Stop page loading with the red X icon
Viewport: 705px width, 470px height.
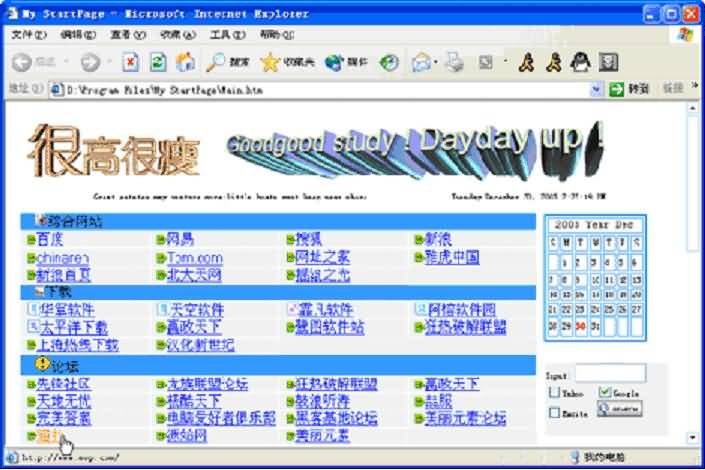tap(130, 62)
